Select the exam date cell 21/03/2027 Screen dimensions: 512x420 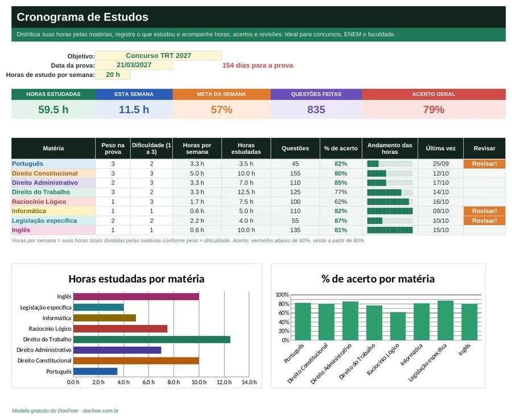pos(134,65)
